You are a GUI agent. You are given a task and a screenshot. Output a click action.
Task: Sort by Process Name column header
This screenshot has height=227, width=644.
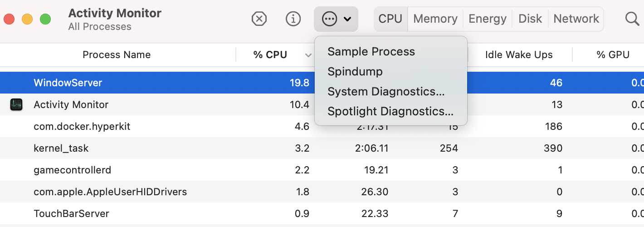click(x=117, y=55)
